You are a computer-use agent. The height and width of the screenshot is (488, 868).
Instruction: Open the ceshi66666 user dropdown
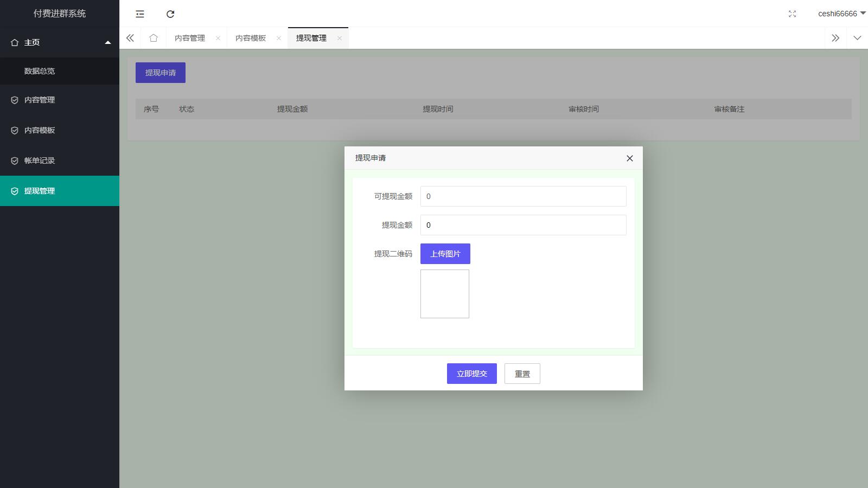tap(841, 14)
